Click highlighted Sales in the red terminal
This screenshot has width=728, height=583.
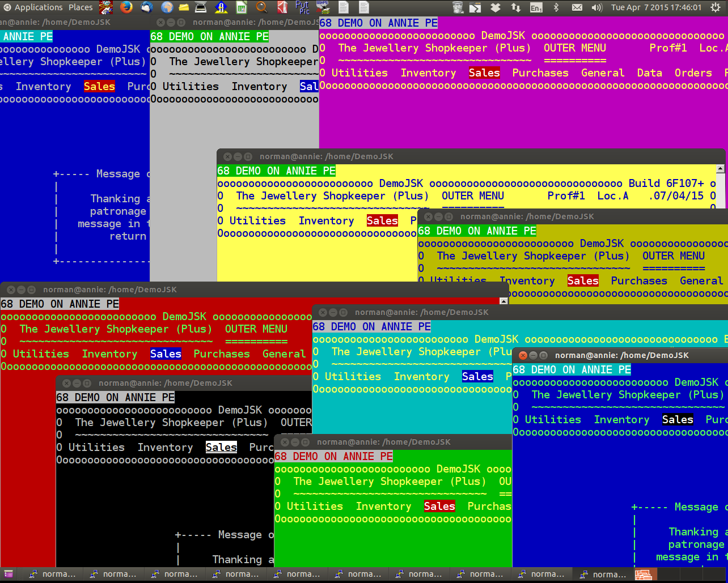(x=166, y=354)
